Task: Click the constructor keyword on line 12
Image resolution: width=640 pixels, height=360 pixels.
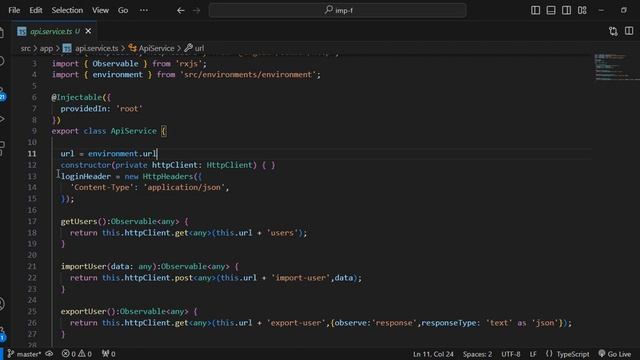Action: (x=85, y=165)
